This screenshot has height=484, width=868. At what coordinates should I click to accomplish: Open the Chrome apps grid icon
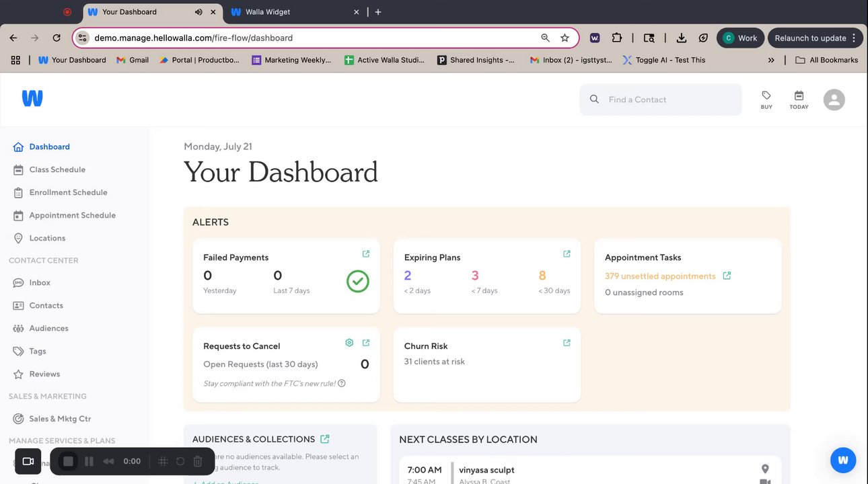tap(15, 60)
